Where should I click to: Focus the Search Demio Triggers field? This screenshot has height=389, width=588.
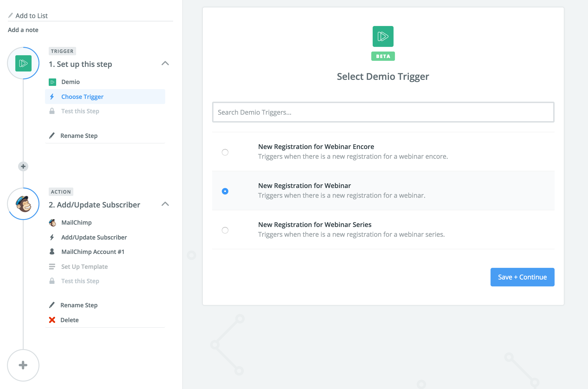click(383, 112)
